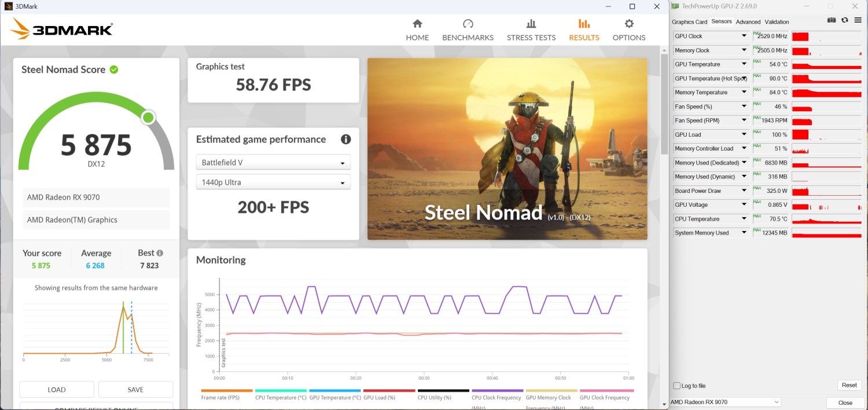
Task: Click the AMD Radeon RX 9070 hardware row in 3DMark
Action: coord(96,197)
